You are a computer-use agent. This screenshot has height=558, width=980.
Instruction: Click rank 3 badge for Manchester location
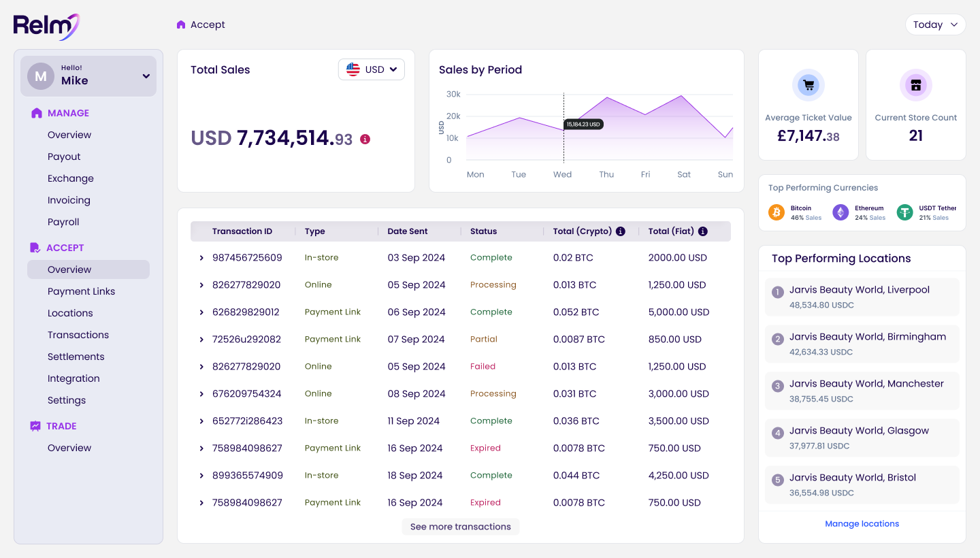tap(778, 386)
